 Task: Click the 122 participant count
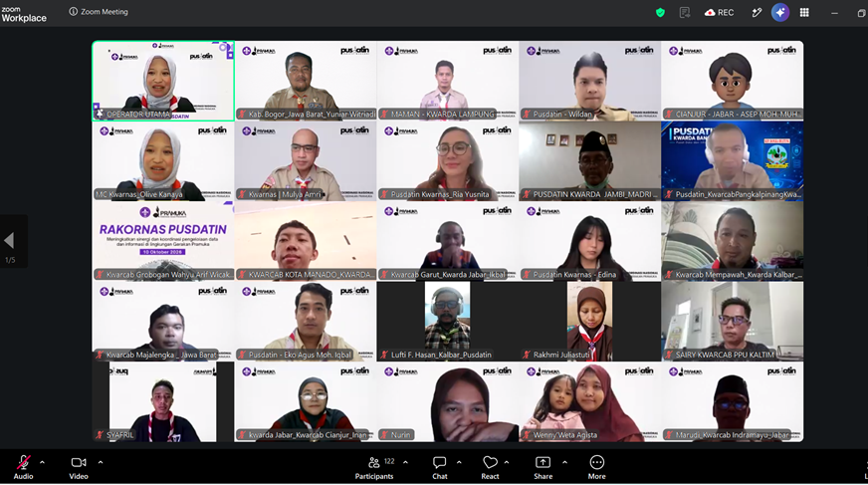tap(389, 461)
